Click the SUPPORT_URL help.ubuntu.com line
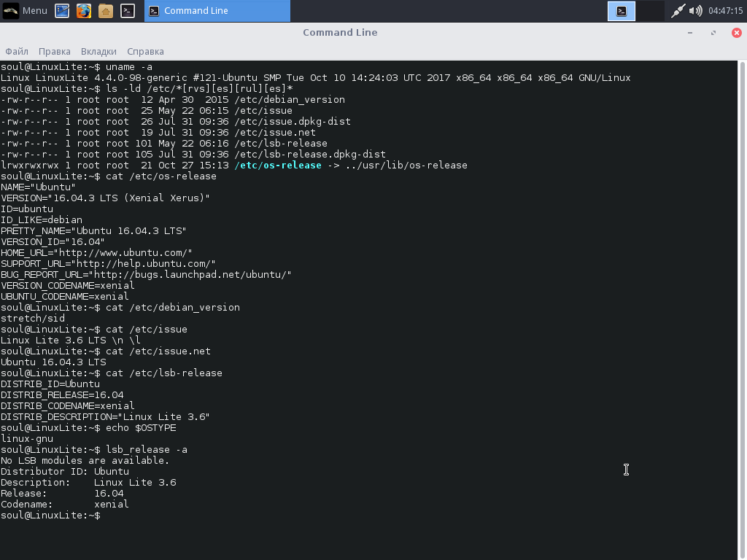The height and width of the screenshot is (560, 747). [x=108, y=264]
